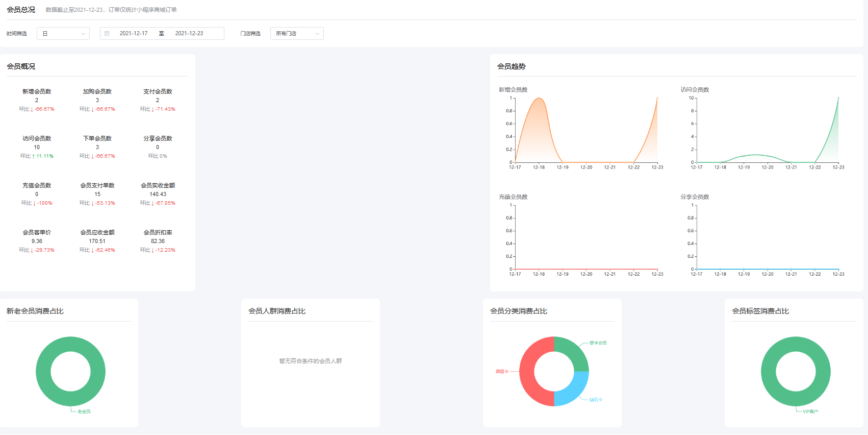Click the red 微信卡 donut segment
This screenshot has width=868, height=435.
coord(530,371)
